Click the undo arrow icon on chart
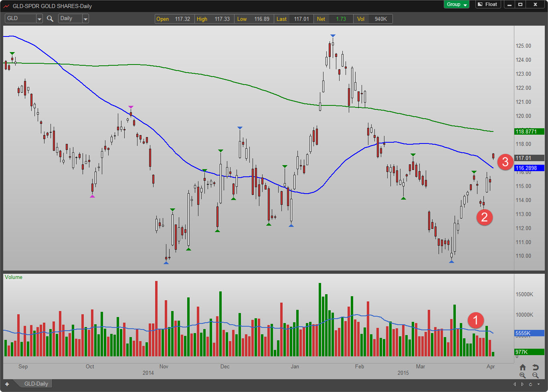The height and width of the screenshot is (392, 548). [536, 367]
